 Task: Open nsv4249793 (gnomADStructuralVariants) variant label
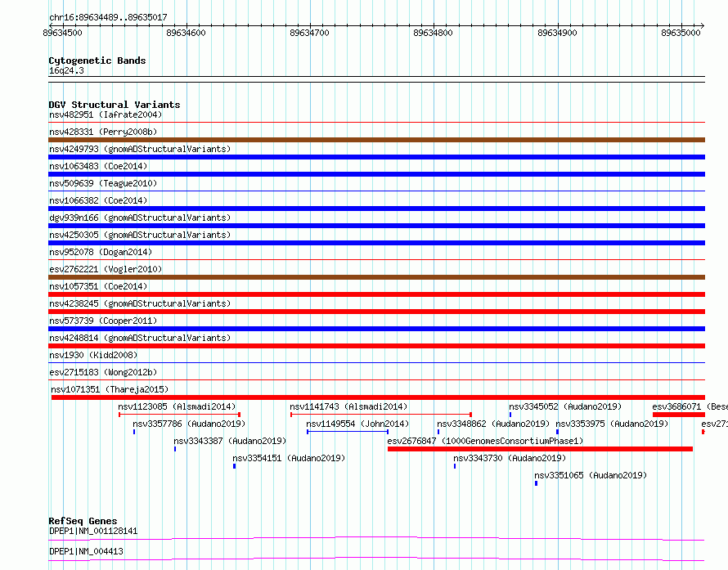[140, 149]
